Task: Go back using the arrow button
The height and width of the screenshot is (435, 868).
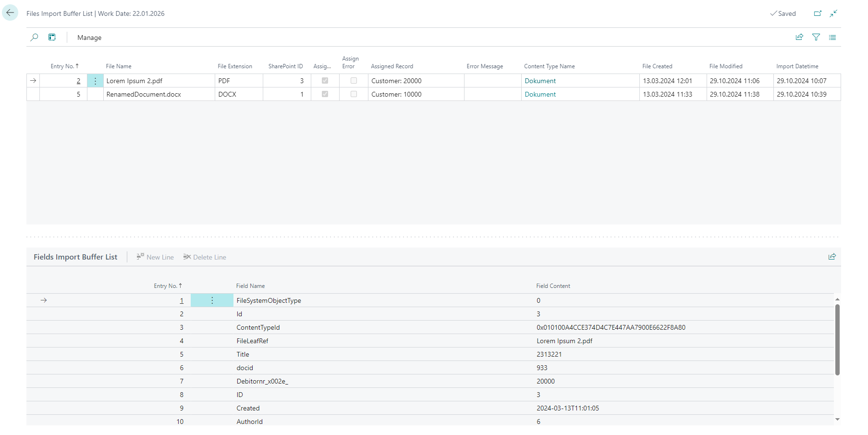Action: coord(10,13)
